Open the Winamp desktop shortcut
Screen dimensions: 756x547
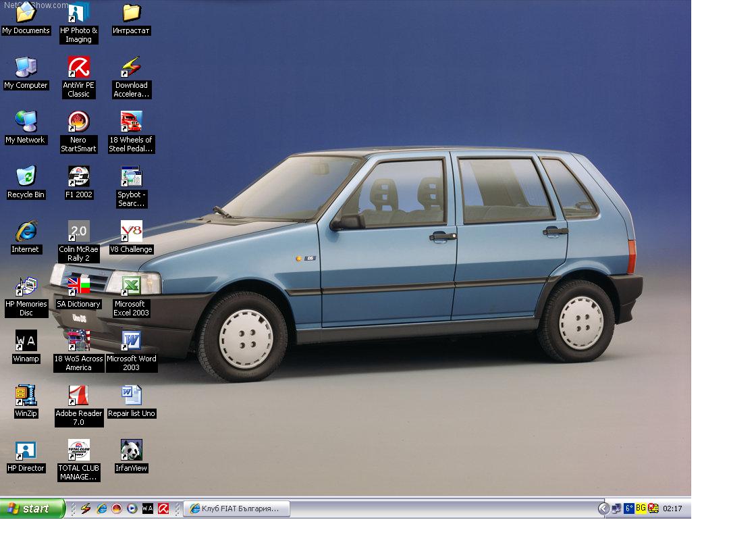point(26,341)
